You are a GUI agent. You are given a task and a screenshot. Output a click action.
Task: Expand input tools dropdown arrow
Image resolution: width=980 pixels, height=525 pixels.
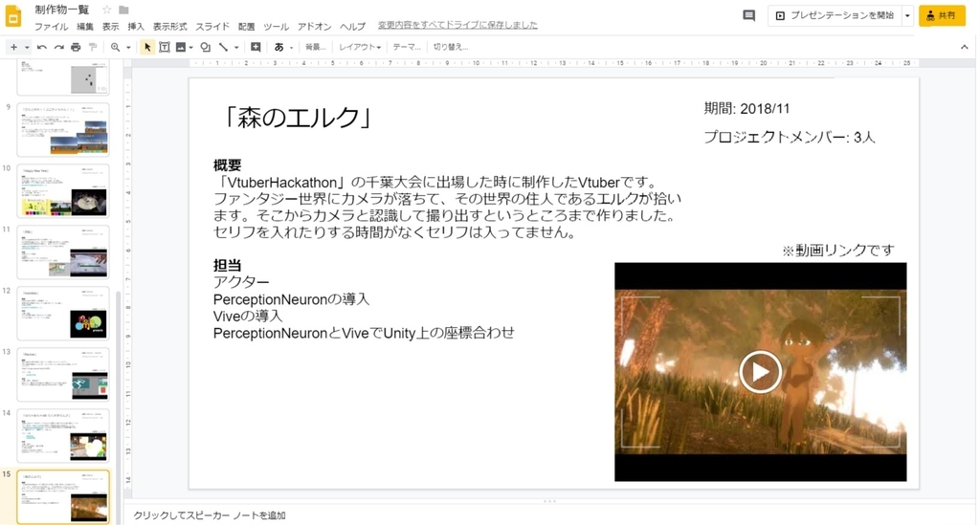[291, 47]
